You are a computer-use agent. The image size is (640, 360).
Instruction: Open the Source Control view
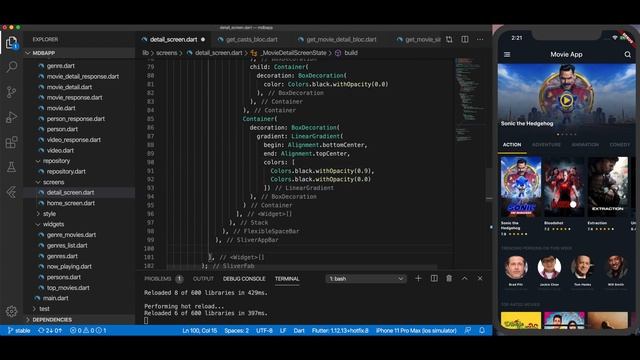11,92
